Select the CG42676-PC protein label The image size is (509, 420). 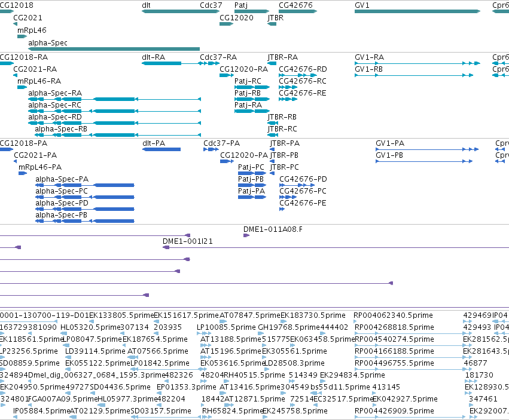point(303,191)
